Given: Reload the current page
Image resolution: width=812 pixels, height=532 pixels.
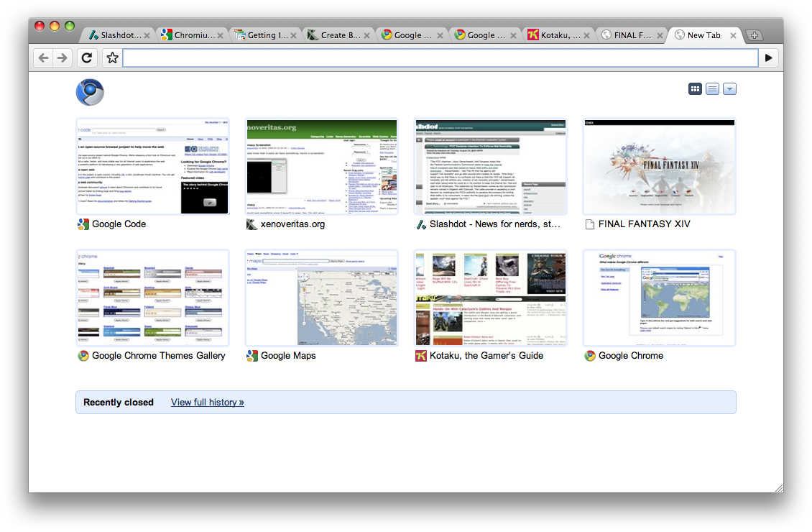Looking at the screenshot, I should [x=87, y=58].
